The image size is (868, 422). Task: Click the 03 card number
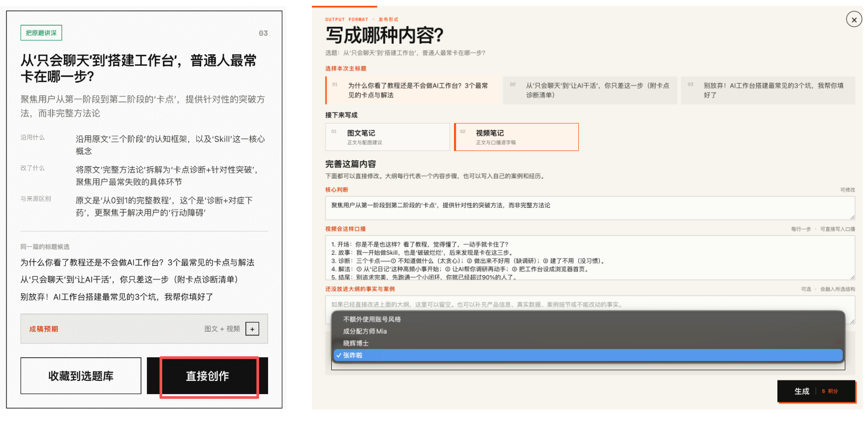[263, 33]
